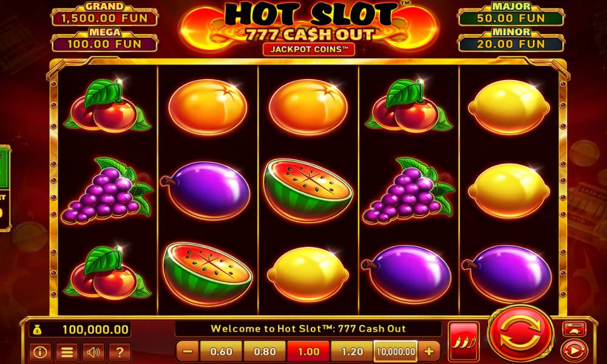Decrease bet with the minus button
Screen dimensions: 607x364
[x=188, y=351]
